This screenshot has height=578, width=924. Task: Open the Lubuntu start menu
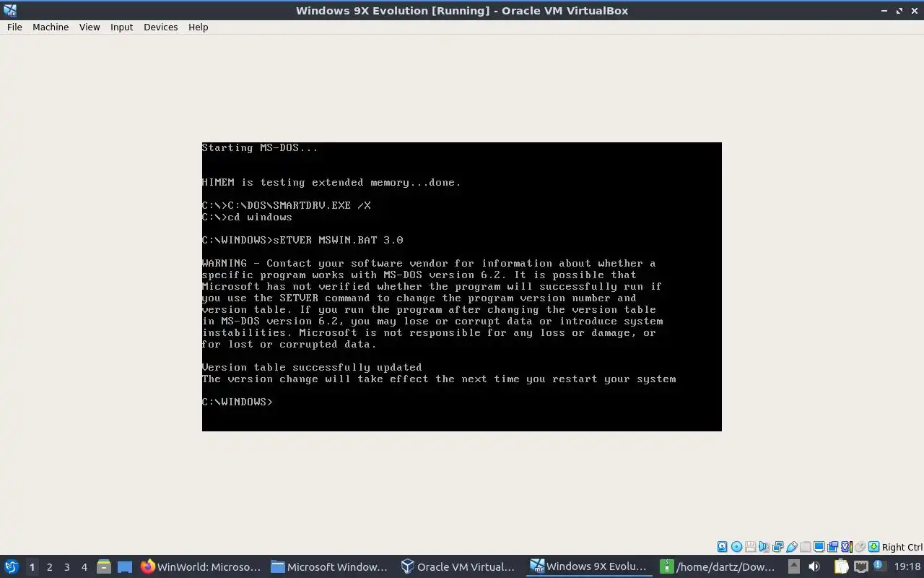(x=12, y=566)
